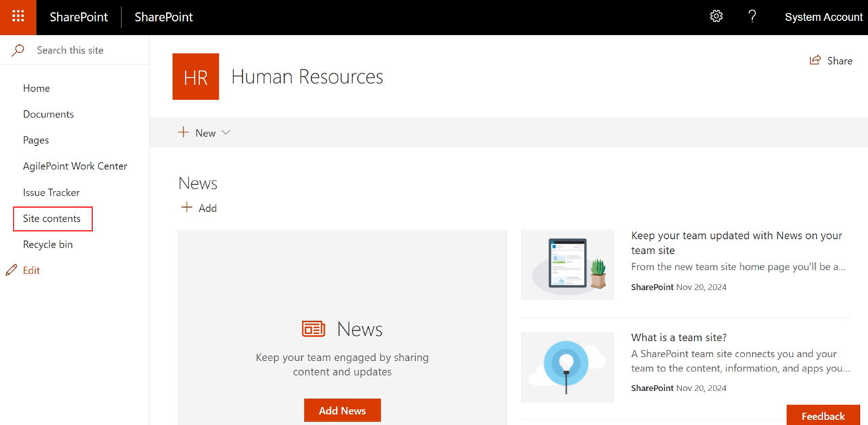Click the second SharePoint site title in top bar

click(163, 17)
